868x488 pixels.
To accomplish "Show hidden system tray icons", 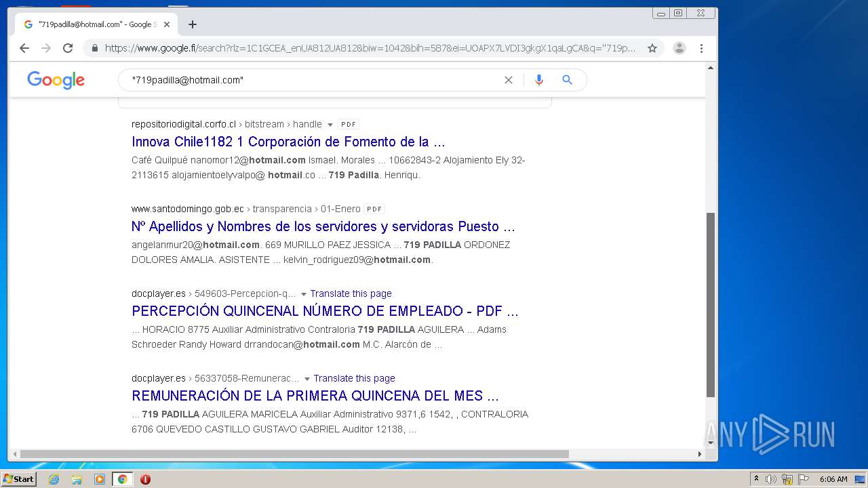I will tap(756, 479).
